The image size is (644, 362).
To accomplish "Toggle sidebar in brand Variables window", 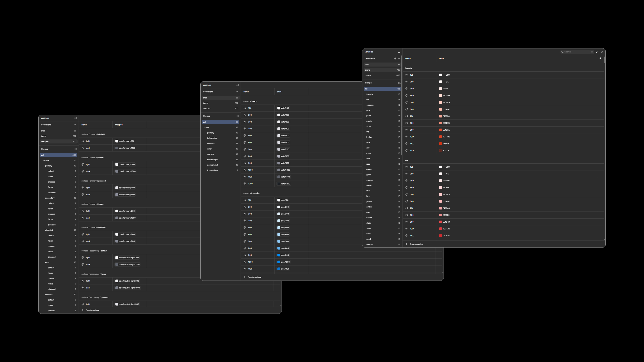I will pos(399,52).
